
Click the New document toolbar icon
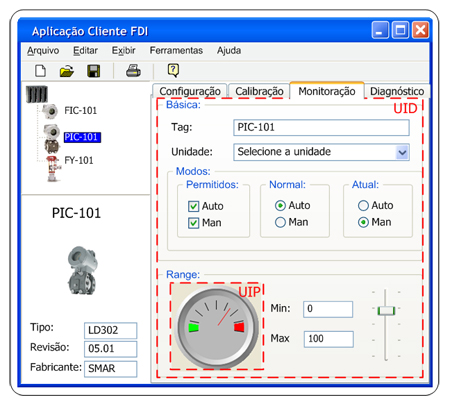click(x=40, y=71)
